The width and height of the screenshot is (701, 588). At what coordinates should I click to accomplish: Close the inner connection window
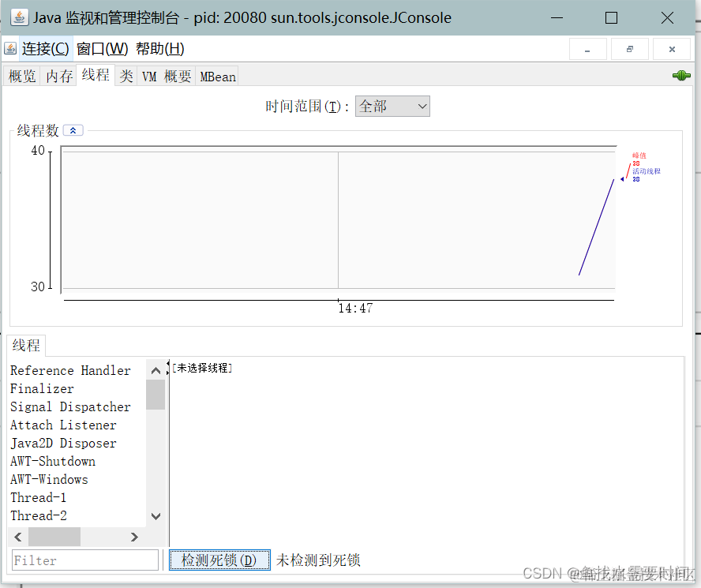[672, 49]
